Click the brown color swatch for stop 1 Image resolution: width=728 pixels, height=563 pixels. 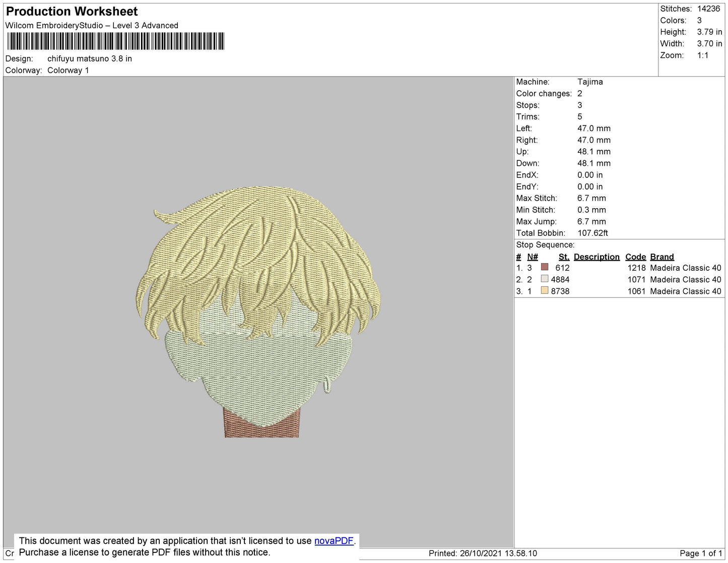544,267
